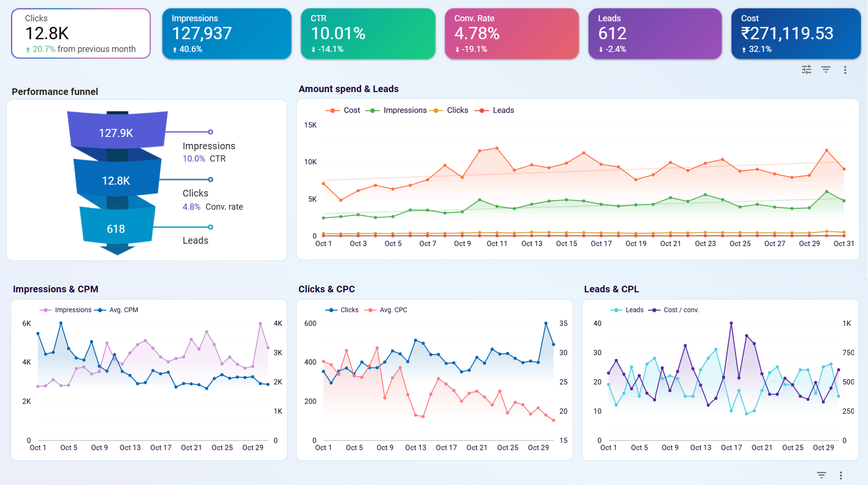Select the Leads 612 scorecard

[x=655, y=34]
